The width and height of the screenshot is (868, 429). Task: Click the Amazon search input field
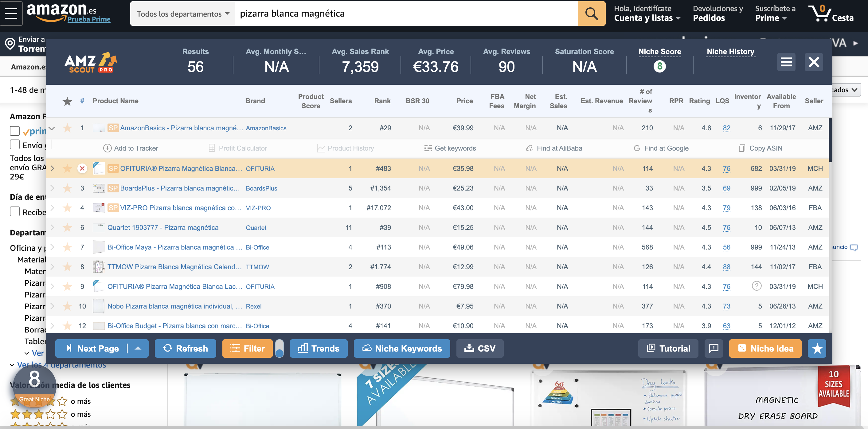click(x=406, y=14)
